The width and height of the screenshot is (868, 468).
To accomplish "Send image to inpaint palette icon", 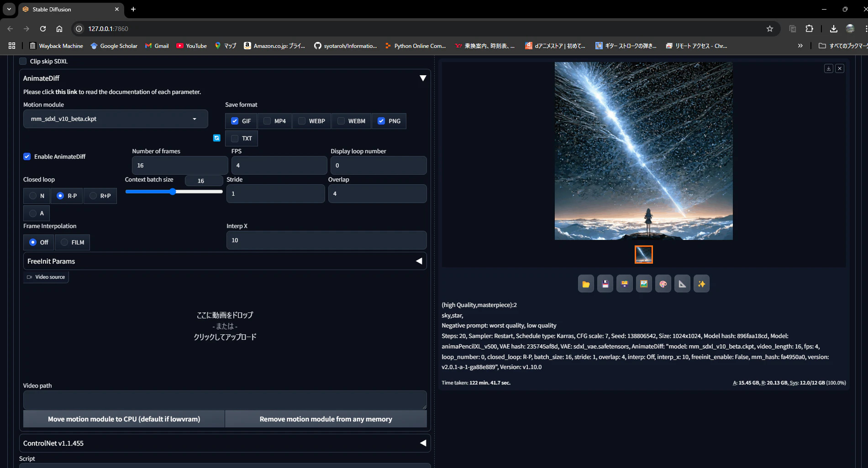I will [663, 284].
